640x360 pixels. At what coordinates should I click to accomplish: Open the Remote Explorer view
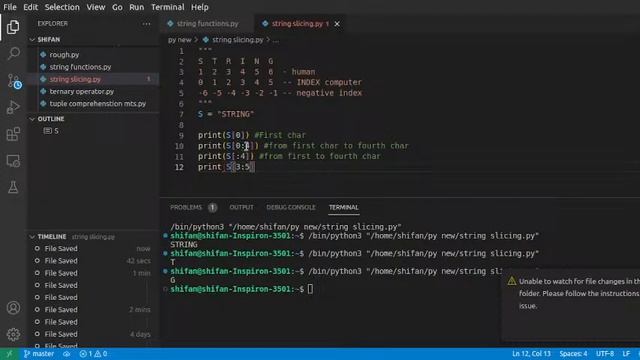(13, 161)
